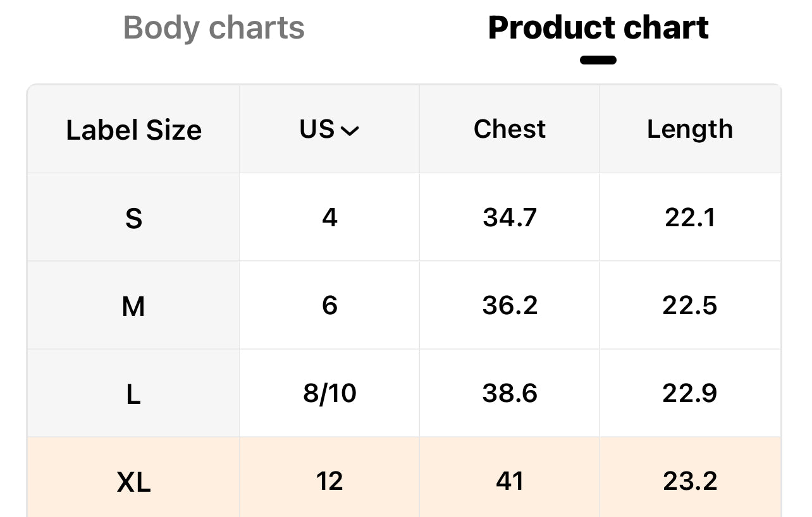Click the US size 8/10 cell

329,393
